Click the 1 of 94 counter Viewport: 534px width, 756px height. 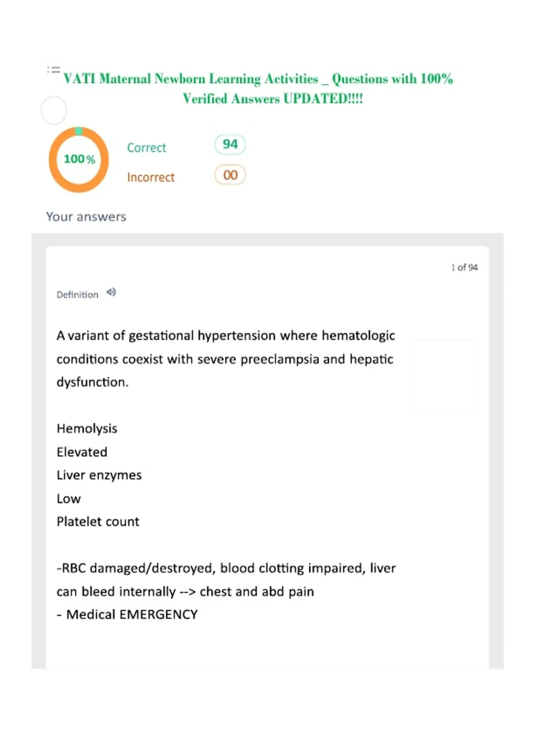pos(464,267)
